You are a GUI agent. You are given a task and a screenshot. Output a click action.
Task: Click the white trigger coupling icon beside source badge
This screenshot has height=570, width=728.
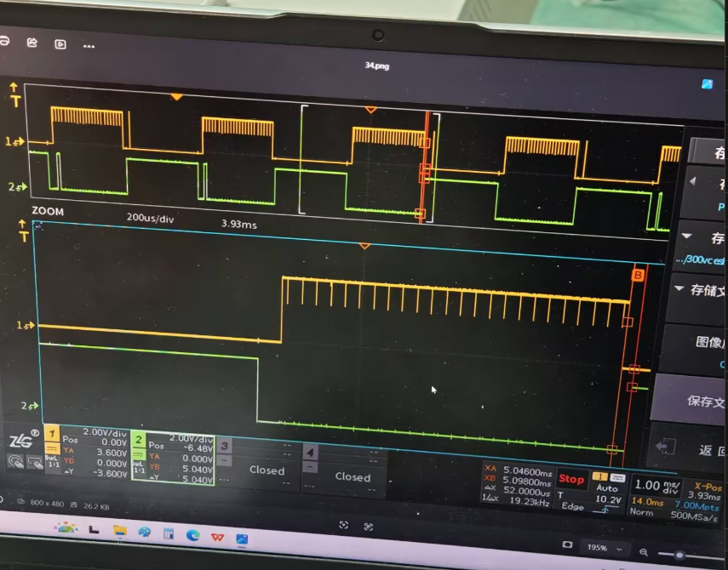[x=617, y=478]
